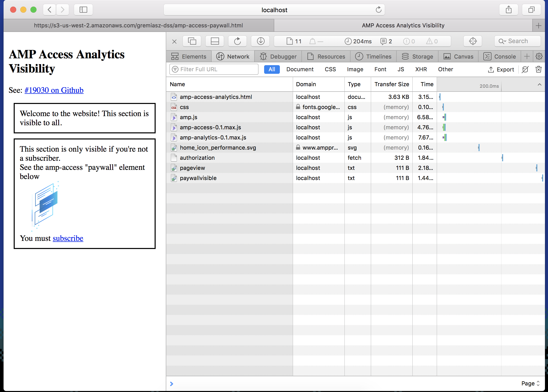
Task: Toggle the disable resource caches icon
Action: pyautogui.click(x=525, y=69)
